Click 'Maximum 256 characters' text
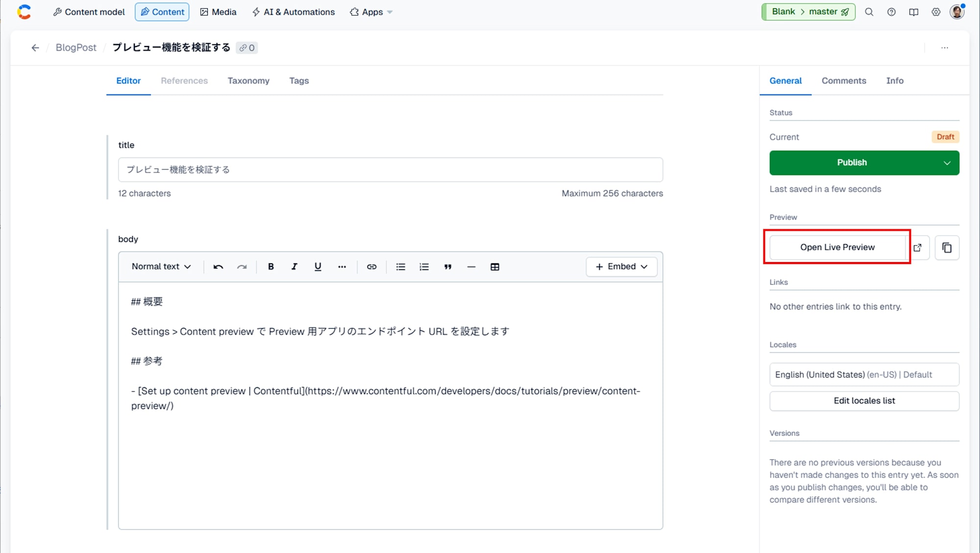 612,193
